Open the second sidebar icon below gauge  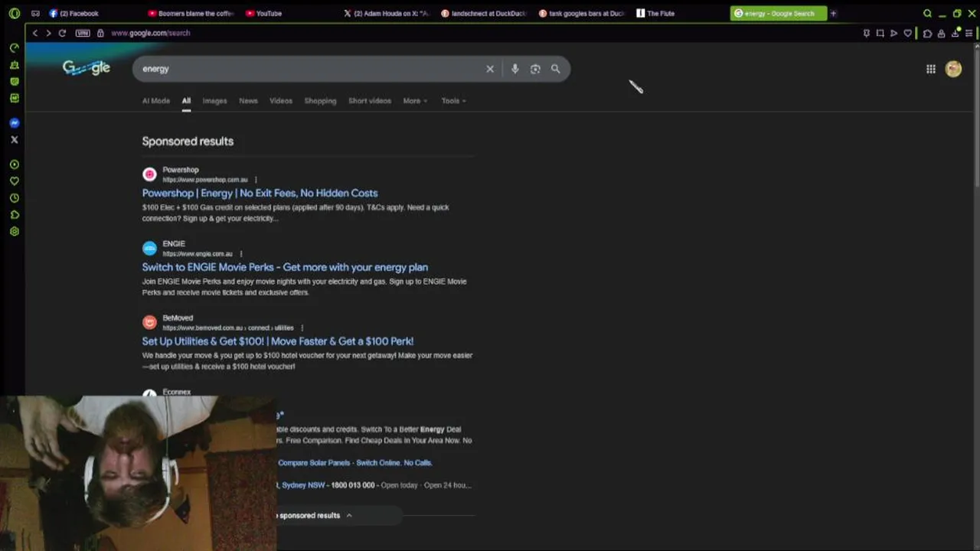14,64
